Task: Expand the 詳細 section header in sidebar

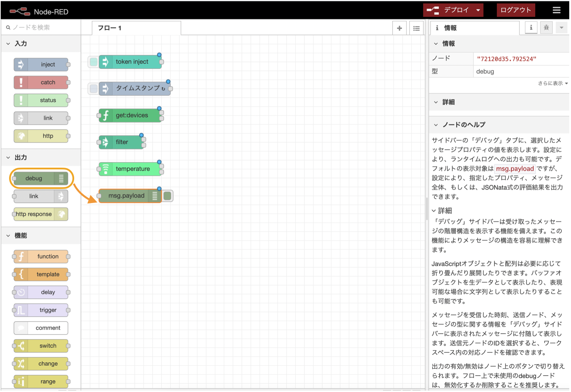Action: pyautogui.click(x=499, y=102)
